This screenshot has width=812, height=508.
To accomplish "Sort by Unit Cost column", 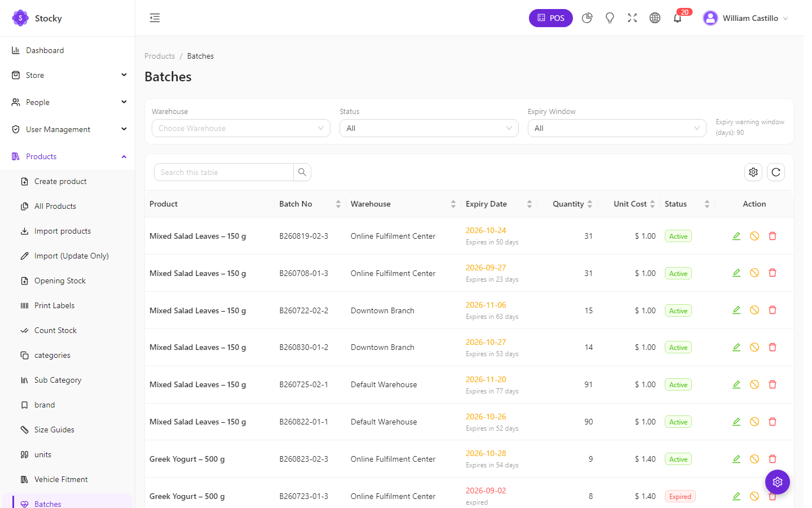I will tap(629, 204).
